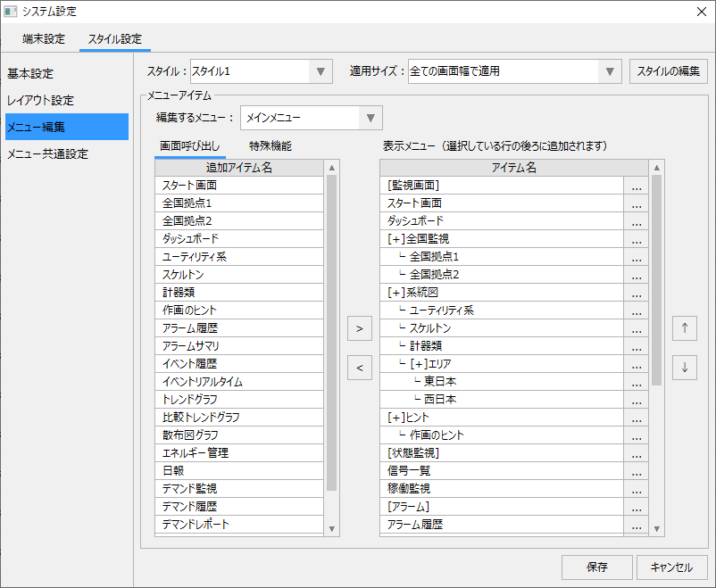
Task: Select メニュー共通設定 in the sidebar
Action: (47, 153)
